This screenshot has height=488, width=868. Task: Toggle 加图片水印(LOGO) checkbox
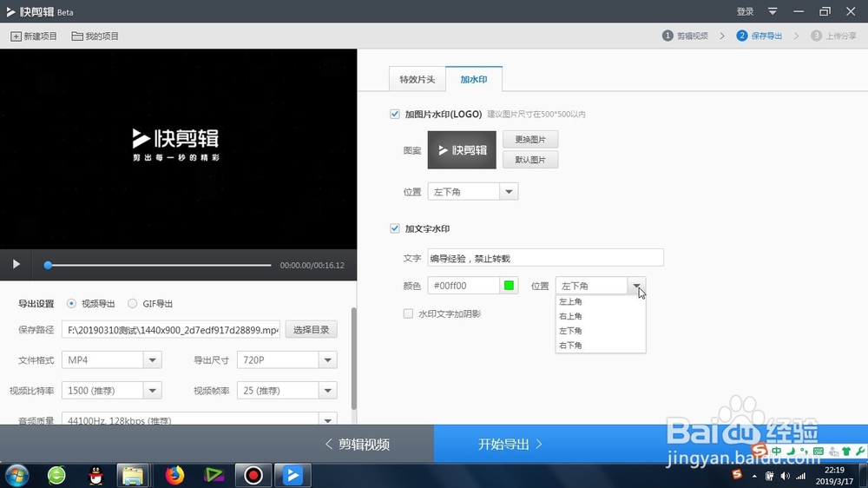click(x=395, y=114)
